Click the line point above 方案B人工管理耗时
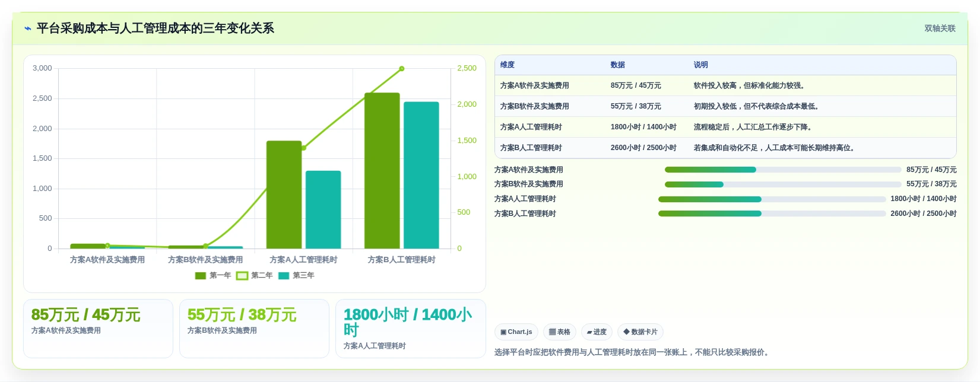This screenshot has height=382, width=980. (402, 69)
